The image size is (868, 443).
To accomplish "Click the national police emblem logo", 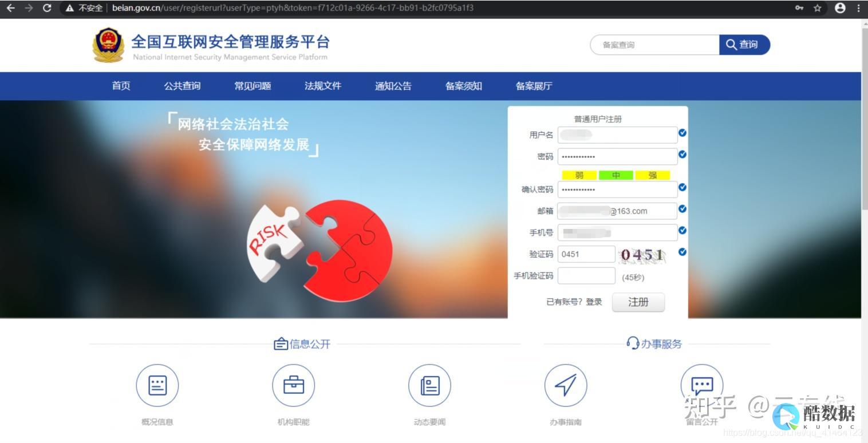I will point(108,45).
